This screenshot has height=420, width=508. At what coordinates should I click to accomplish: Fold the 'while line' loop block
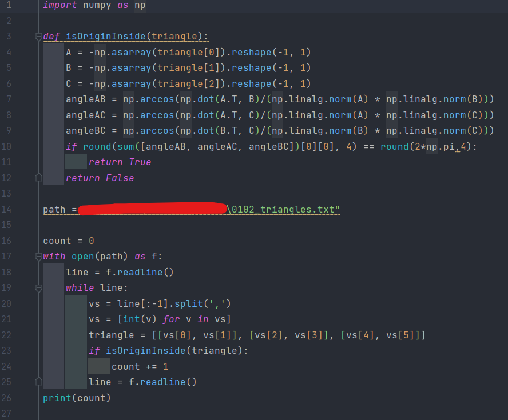point(39,289)
